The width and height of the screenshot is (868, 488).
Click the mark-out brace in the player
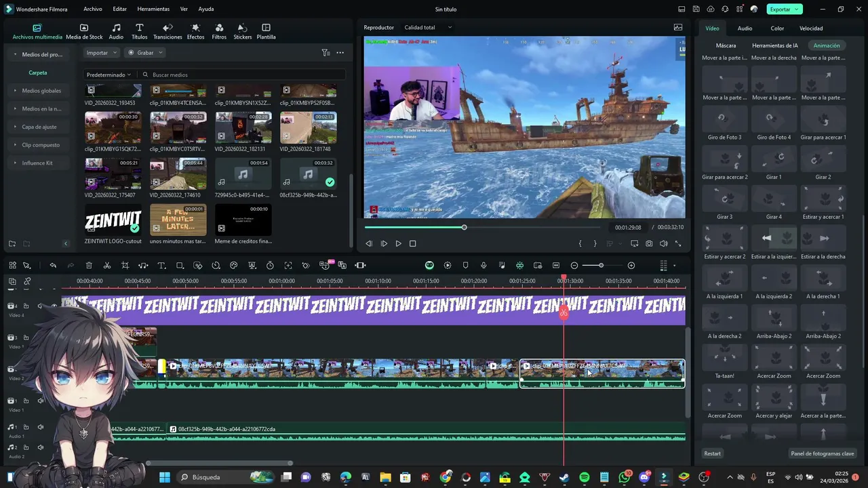[595, 243]
